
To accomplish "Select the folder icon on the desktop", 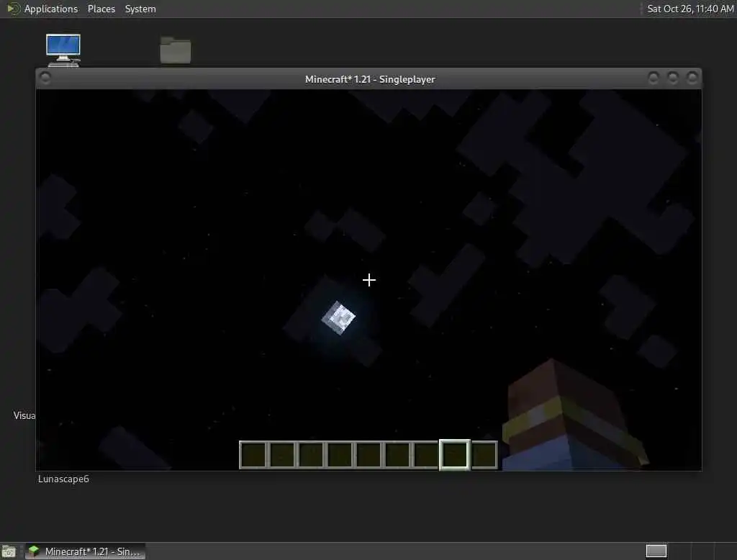I will point(176,50).
